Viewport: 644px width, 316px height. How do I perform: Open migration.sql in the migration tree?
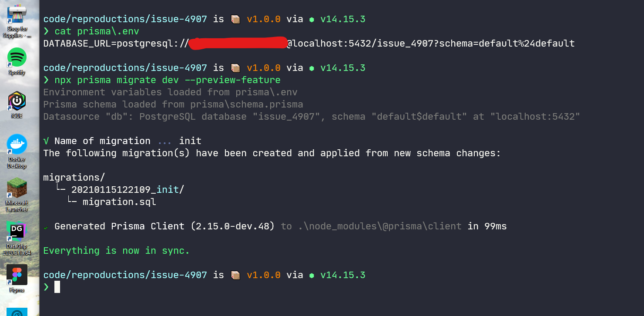pos(120,202)
